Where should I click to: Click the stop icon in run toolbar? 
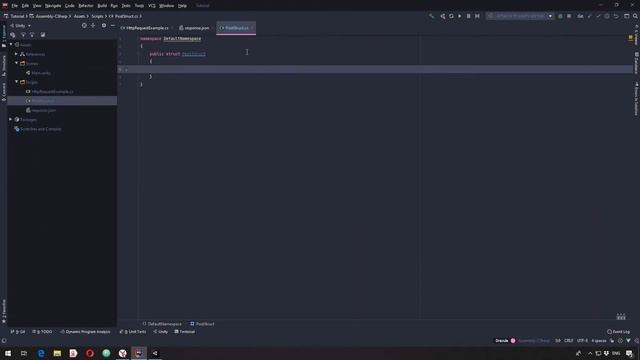[x=569, y=16]
